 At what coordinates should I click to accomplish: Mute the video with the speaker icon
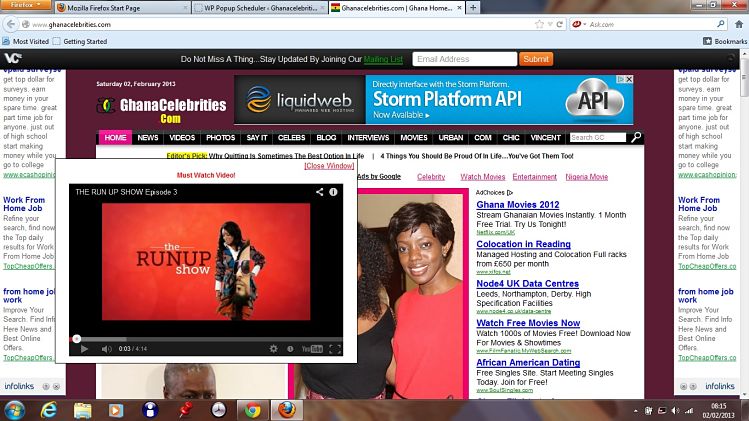(107, 349)
